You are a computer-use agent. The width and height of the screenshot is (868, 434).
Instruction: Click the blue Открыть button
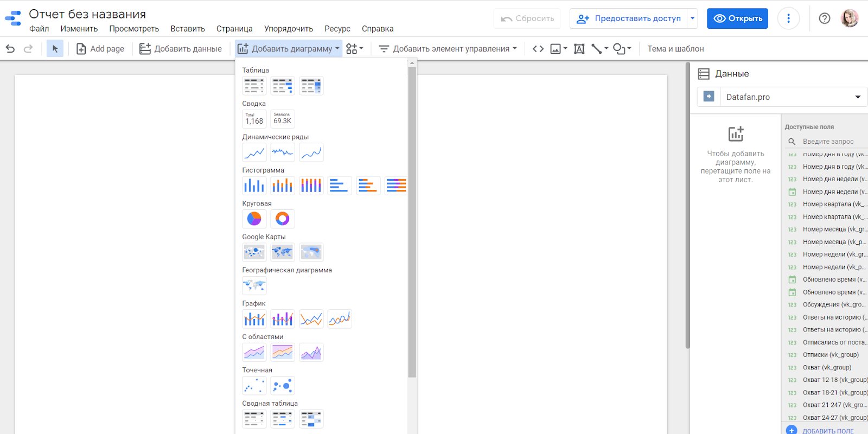(x=737, y=18)
